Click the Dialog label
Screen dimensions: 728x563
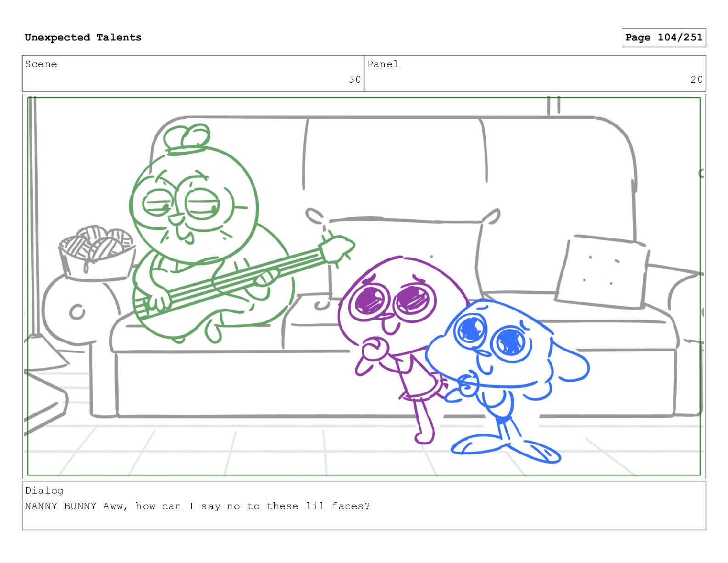(44, 491)
